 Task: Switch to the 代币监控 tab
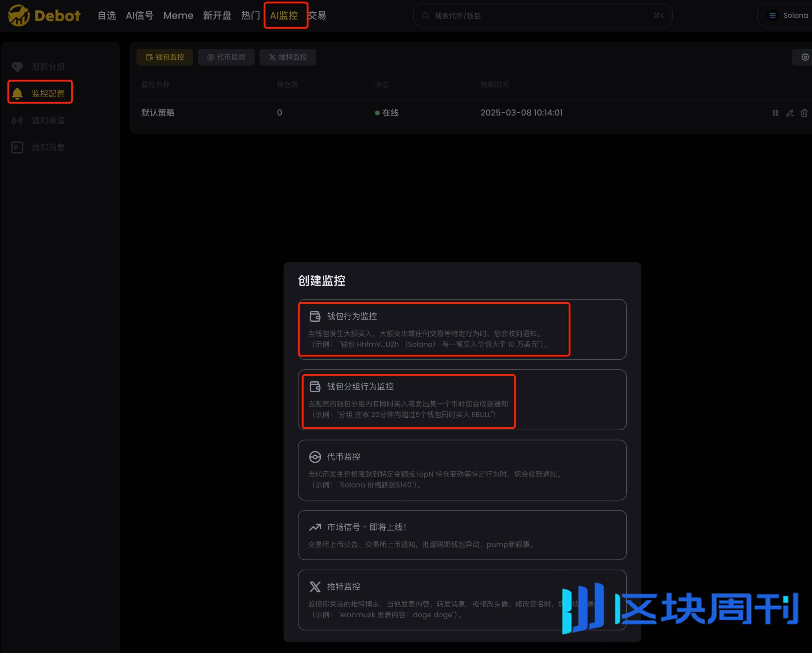(x=226, y=57)
